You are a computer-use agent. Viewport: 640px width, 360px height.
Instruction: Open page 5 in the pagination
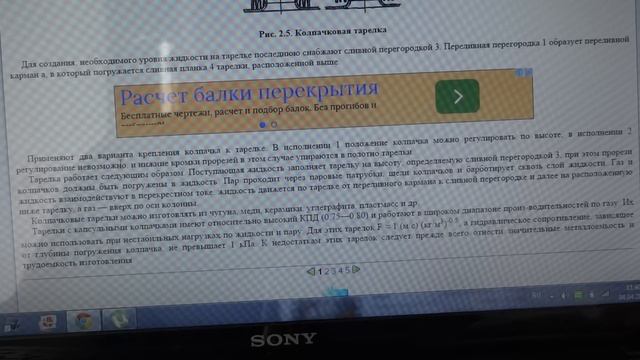[x=347, y=270]
